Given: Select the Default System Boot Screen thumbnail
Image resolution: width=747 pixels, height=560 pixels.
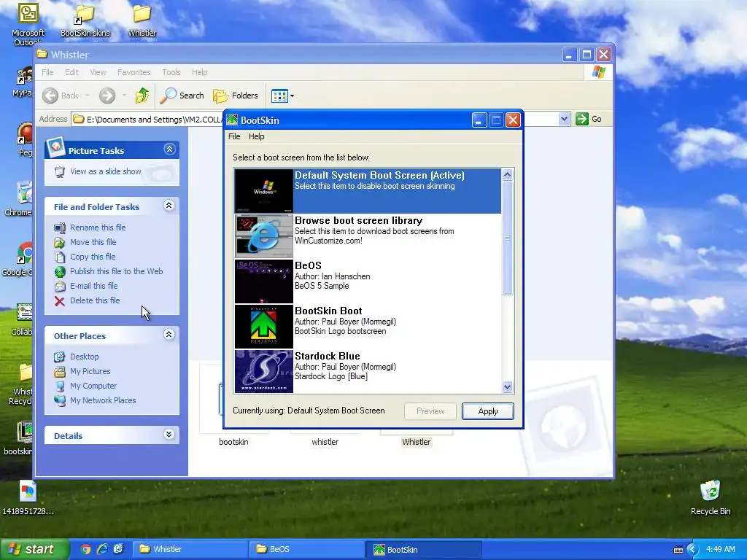Looking at the screenshot, I should click(x=263, y=190).
